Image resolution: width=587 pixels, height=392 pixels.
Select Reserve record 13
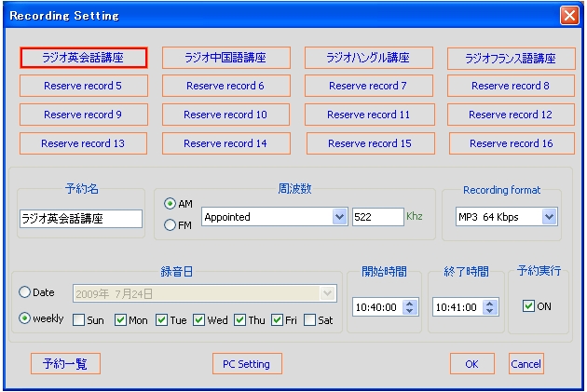[83, 143]
